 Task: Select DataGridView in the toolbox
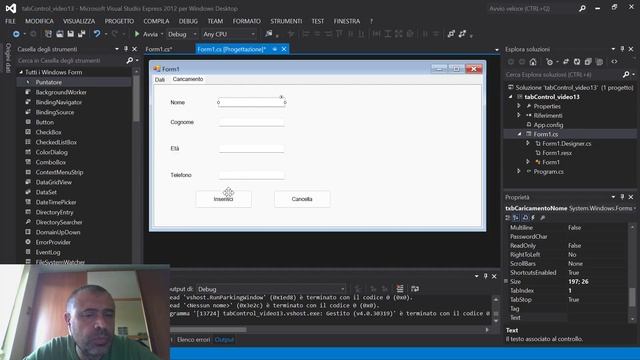(x=54, y=182)
